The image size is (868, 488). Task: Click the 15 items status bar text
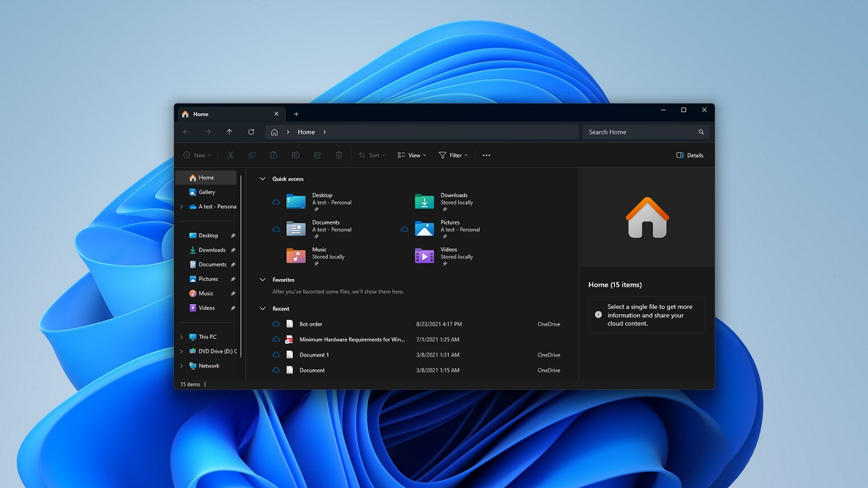pos(190,384)
